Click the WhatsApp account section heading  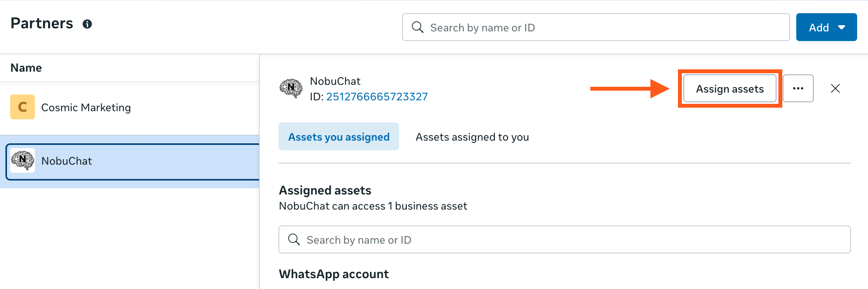click(334, 274)
